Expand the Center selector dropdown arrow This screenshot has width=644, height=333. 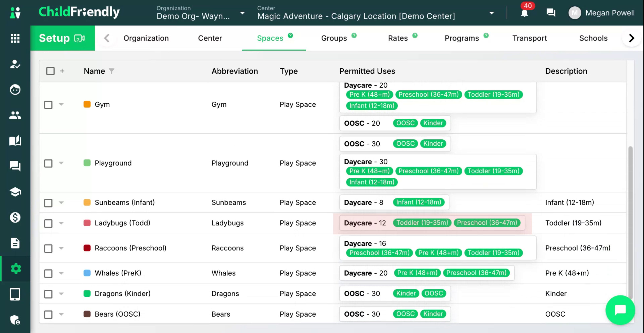point(492,13)
